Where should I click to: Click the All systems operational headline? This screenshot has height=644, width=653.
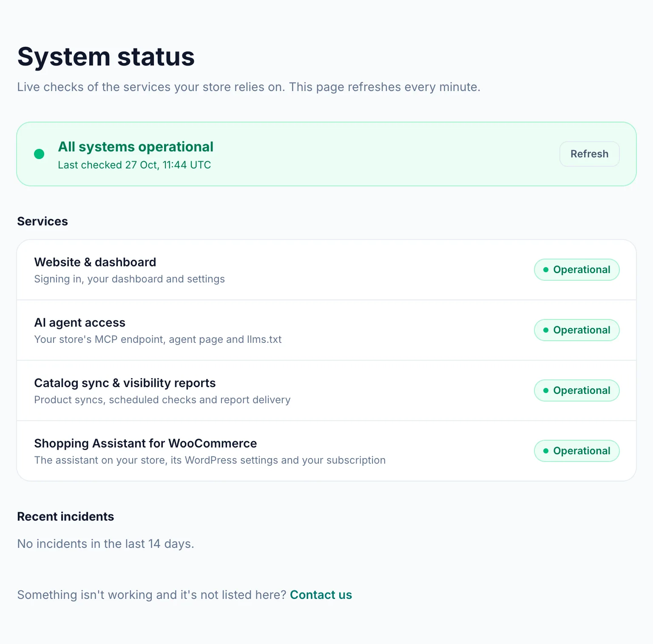(x=136, y=147)
